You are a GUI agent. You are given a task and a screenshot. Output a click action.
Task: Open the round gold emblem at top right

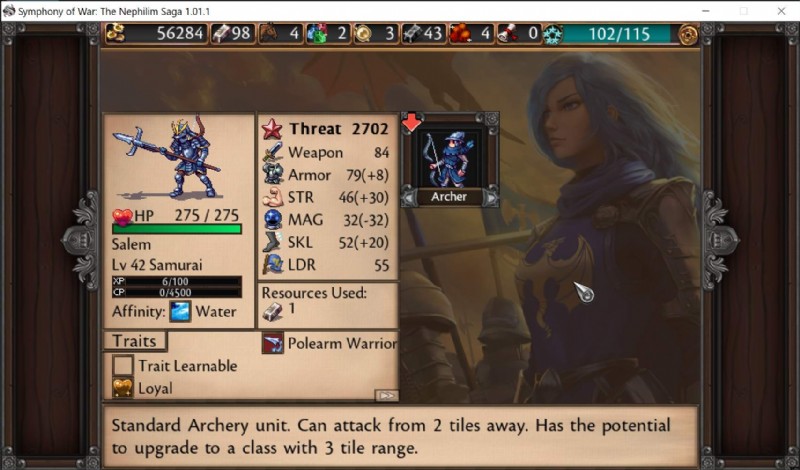[x=689, y=34]
